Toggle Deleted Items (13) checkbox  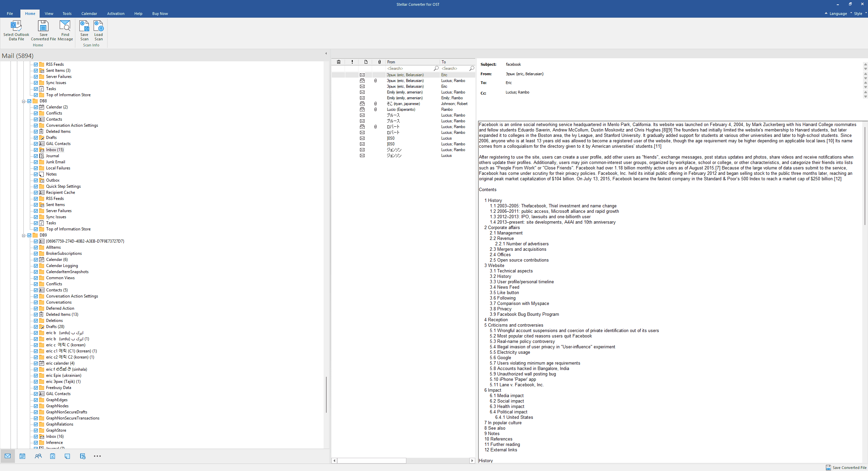click(36, 314)
